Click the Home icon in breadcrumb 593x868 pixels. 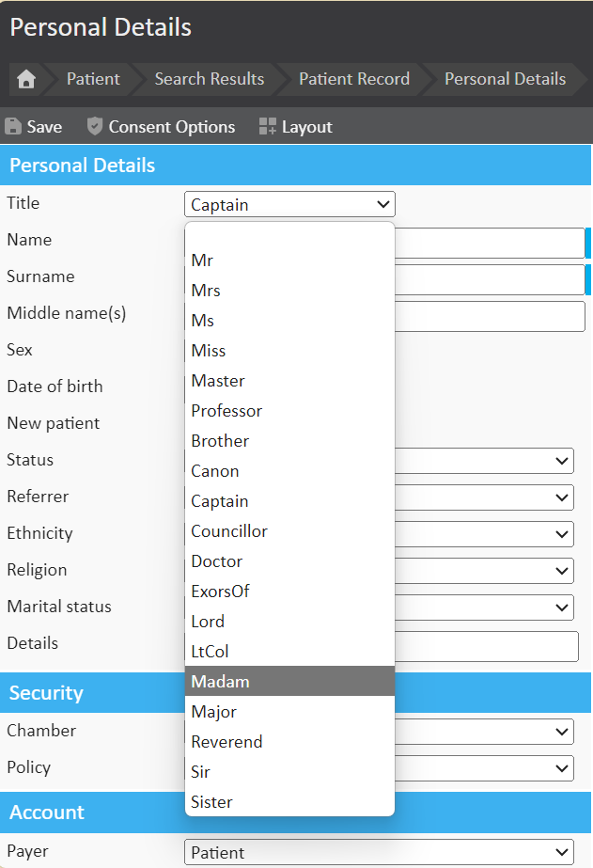[x=25, y=80]
